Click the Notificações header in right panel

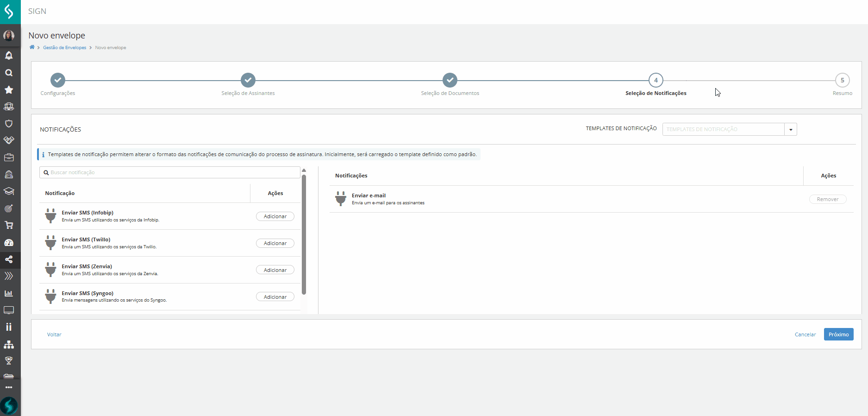[351, 176]
